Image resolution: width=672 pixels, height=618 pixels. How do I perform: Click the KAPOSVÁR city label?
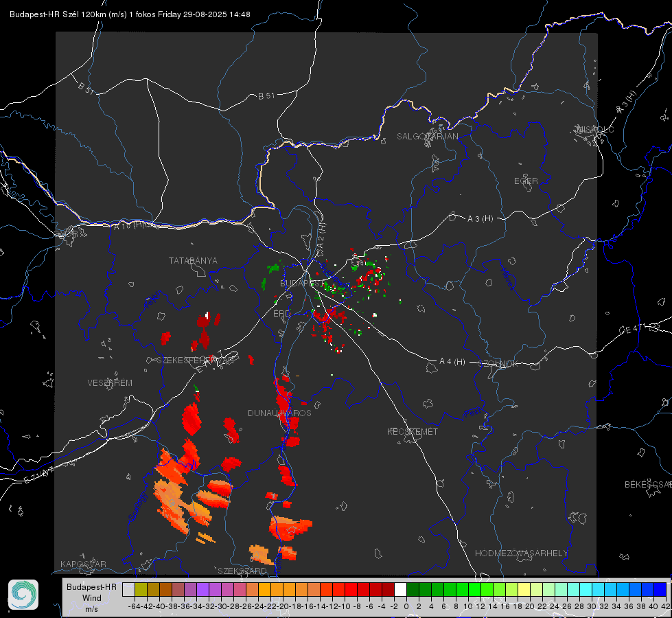[x=83, y=564]
